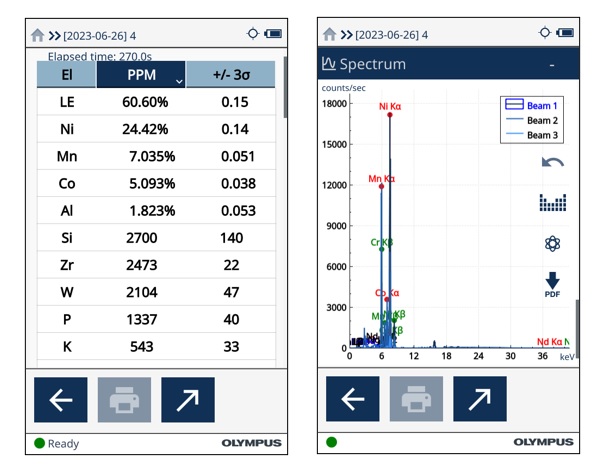Sort by the El column header
This screenshot has width=608, height=471.
click(66, 75)
